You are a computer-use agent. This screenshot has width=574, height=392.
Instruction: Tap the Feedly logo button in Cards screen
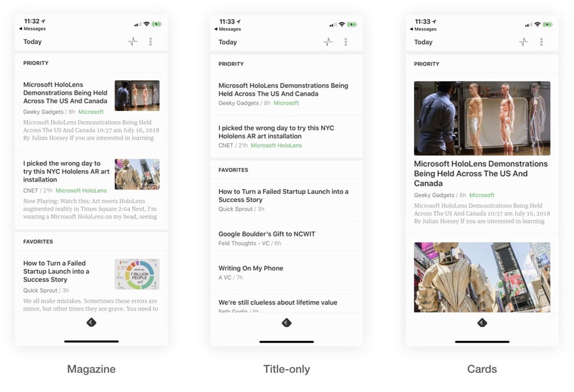pyautogui.click(x=482, y=323)
